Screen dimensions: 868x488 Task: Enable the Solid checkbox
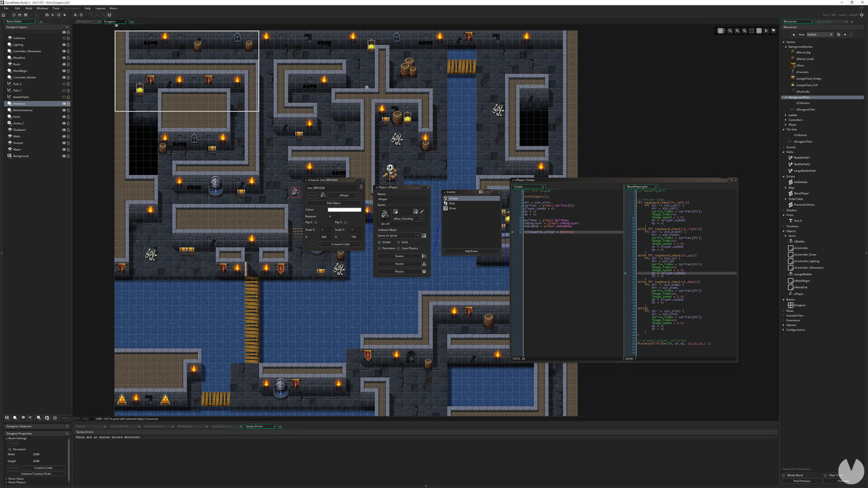[398, 242]
